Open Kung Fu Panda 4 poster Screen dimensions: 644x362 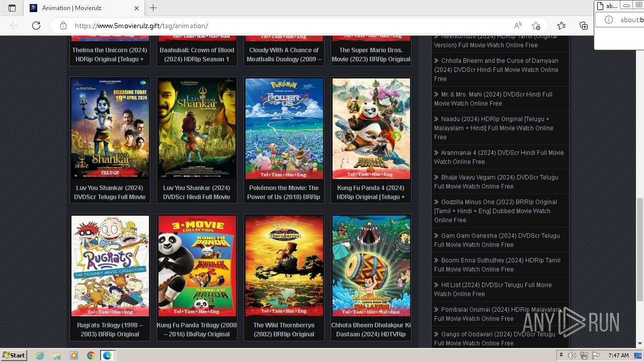tap(371, 129)
